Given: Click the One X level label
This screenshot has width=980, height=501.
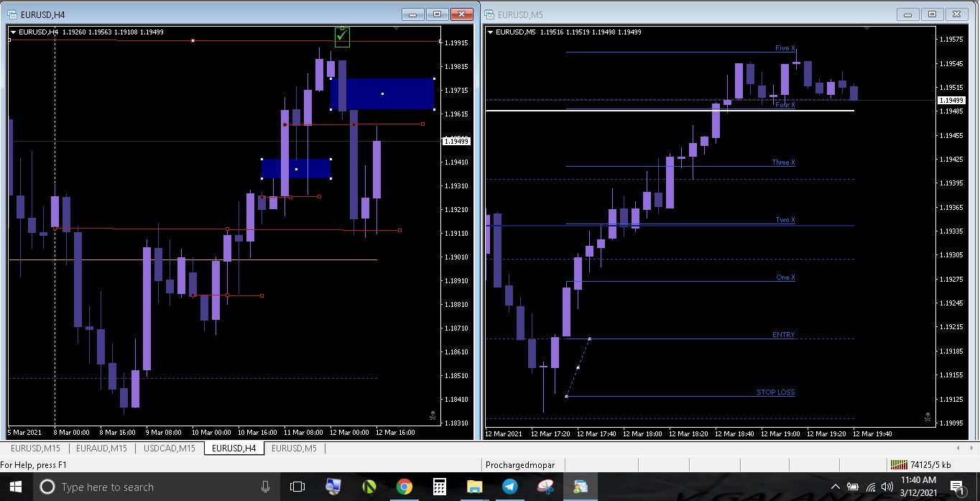Looking at the screenshot, I should pyautogui.click(x=785, y=277).
